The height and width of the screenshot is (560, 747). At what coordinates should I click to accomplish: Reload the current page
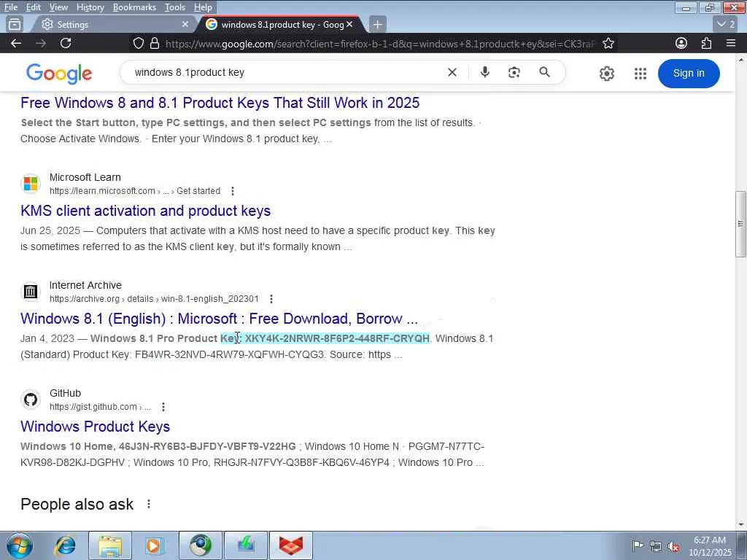pyautogui.click(x=66, y=43)
